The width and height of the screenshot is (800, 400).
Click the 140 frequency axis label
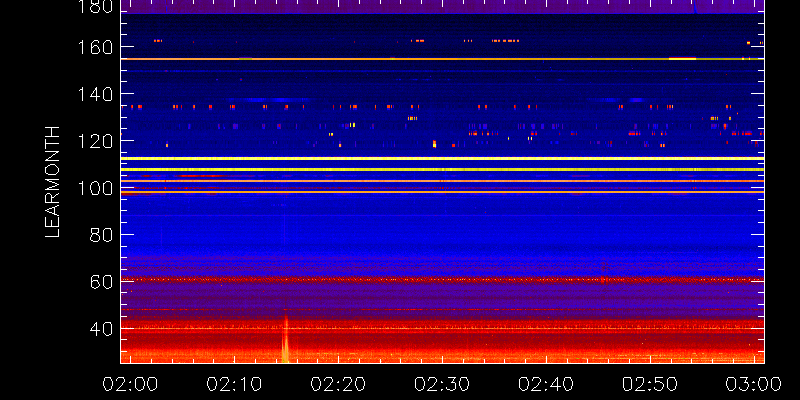(96, 94)
